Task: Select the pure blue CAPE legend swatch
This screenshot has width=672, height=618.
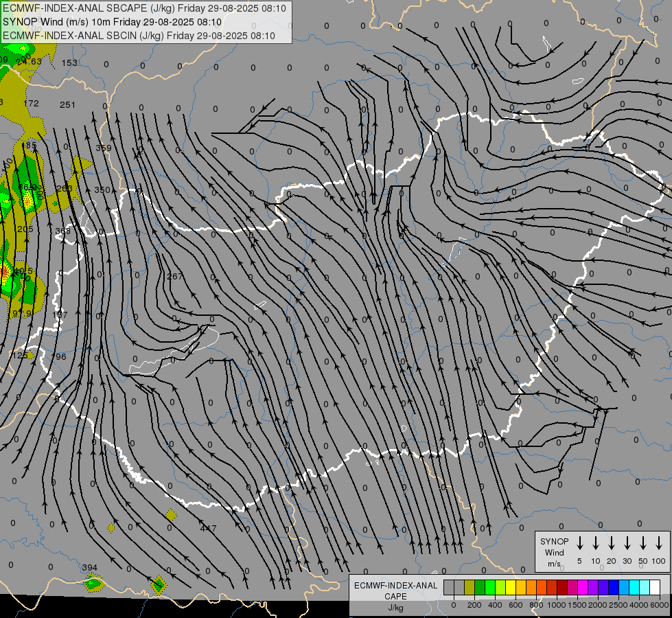Action: coord(613,587)
